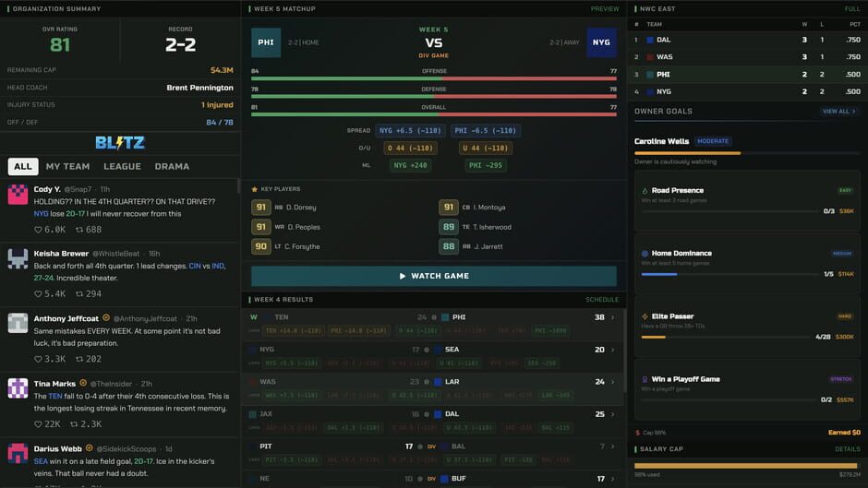This screenshot has height=488, width=868.
Task: Expand the NYG vs SEA result chevron
Action: (613, 350)
